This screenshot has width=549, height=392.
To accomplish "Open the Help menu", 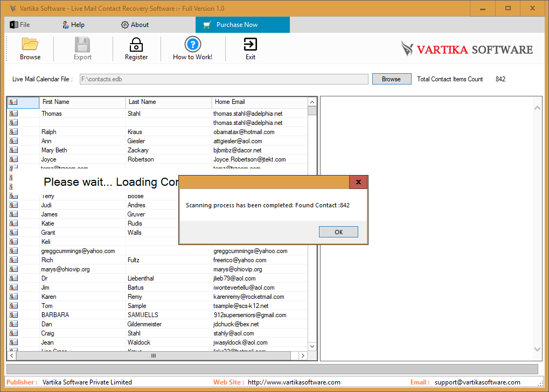I will [x=73, y=25].
